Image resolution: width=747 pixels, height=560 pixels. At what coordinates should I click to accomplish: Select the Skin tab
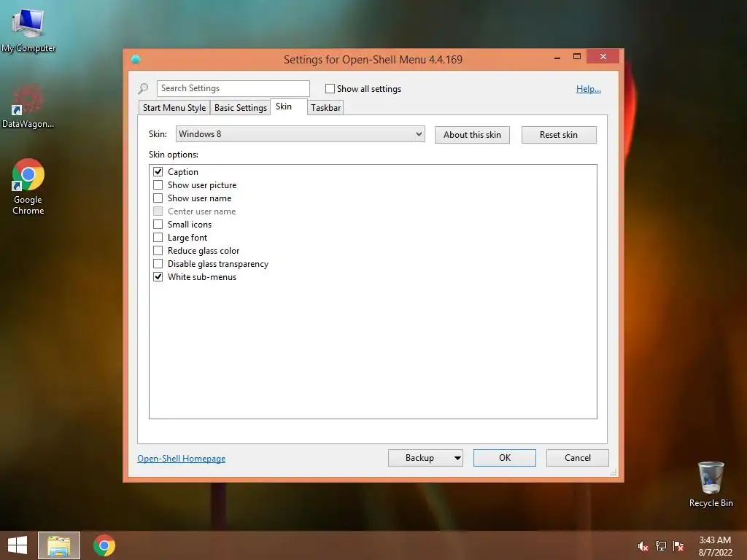(289, 106)
